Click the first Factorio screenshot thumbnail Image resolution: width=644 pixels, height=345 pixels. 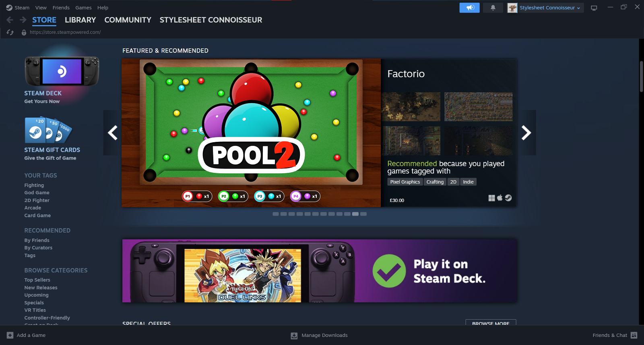coord(411,107)
